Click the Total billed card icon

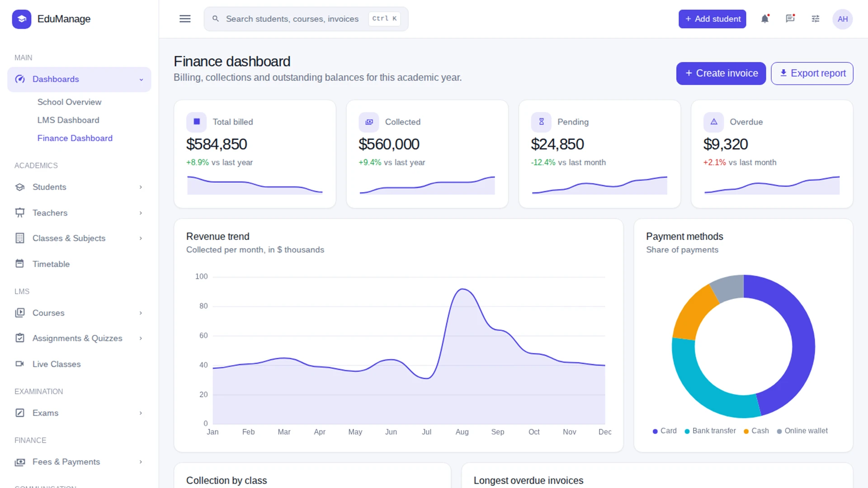coord(197,122)
